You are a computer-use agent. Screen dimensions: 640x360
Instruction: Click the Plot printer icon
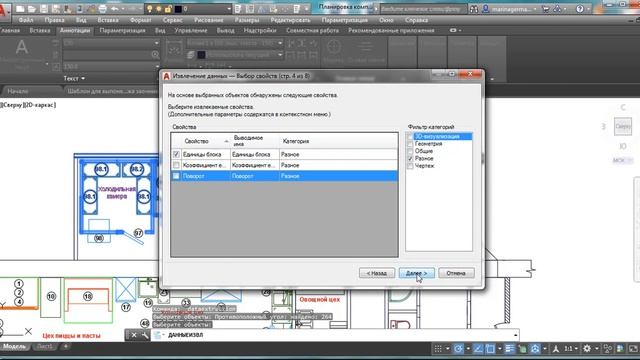pos(103,9)
